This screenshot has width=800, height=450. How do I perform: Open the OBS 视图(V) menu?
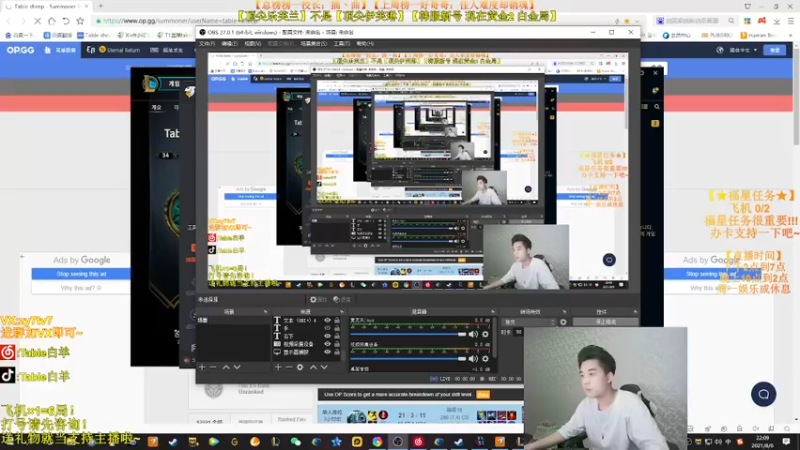252,43
